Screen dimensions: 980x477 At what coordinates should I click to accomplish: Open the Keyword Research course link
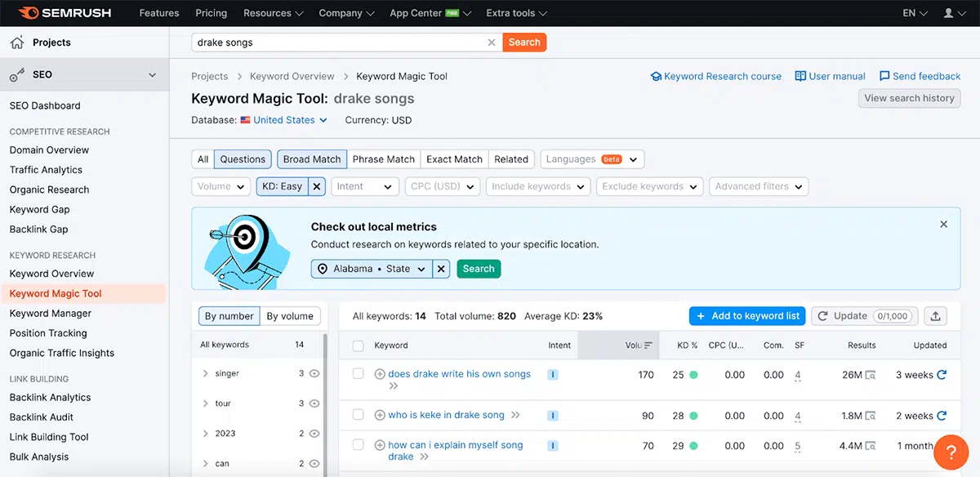coord(715,76)
